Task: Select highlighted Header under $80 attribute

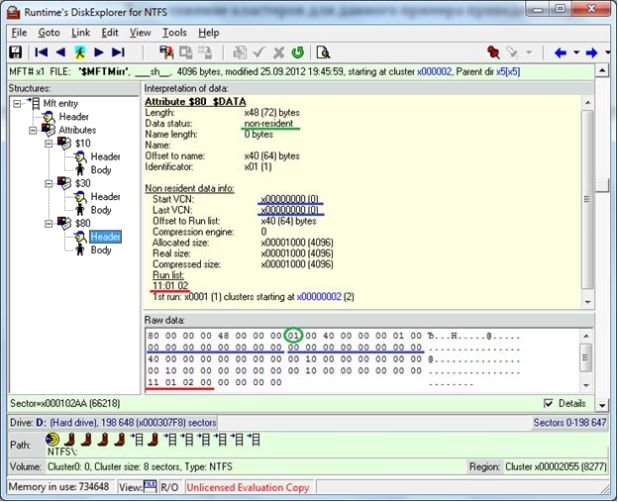Action: point(105,237)
